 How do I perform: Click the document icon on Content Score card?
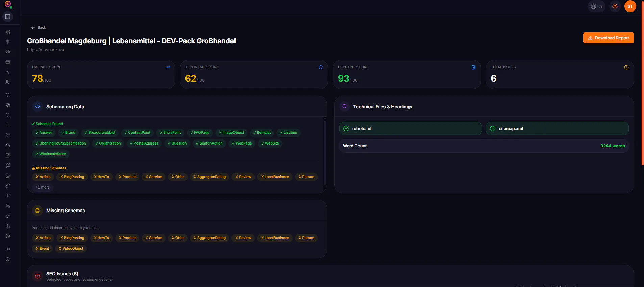(x=474, y=67)
